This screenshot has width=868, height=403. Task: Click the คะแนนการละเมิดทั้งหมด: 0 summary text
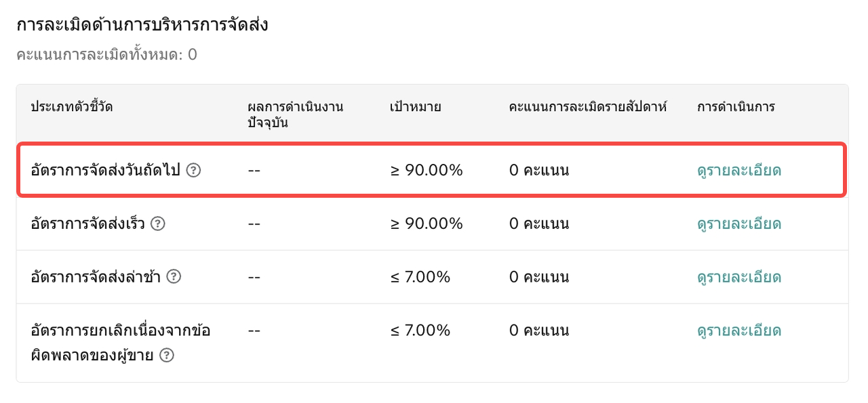[106, 55]
